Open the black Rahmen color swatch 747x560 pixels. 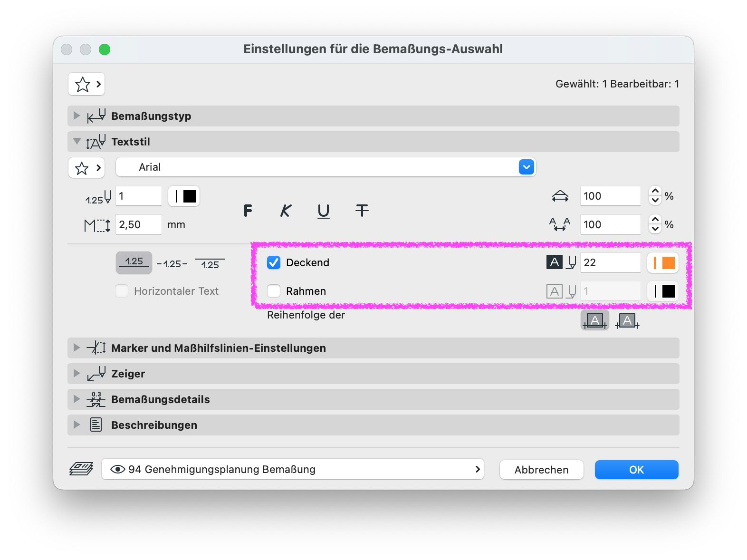pyautogui.click(x=663, y=291)
